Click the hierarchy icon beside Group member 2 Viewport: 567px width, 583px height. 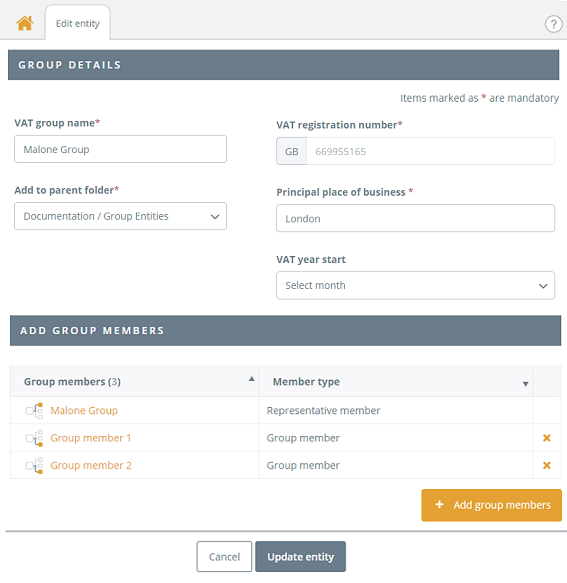(34, 466)
